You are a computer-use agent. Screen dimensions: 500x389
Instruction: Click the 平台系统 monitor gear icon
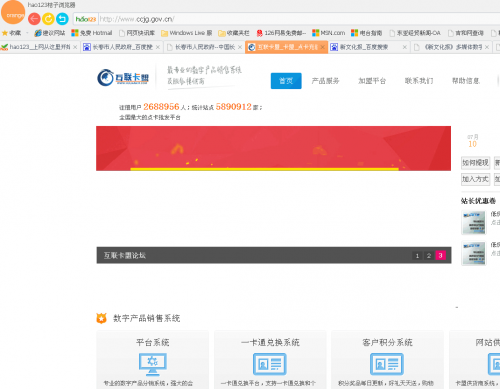pyautogui.click(x=153, y=364)
